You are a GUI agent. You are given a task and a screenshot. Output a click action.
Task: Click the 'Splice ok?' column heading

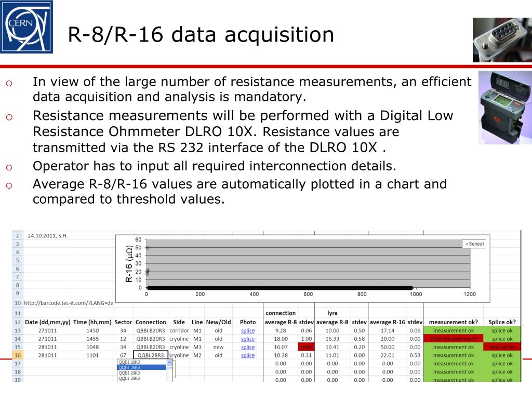502,322
